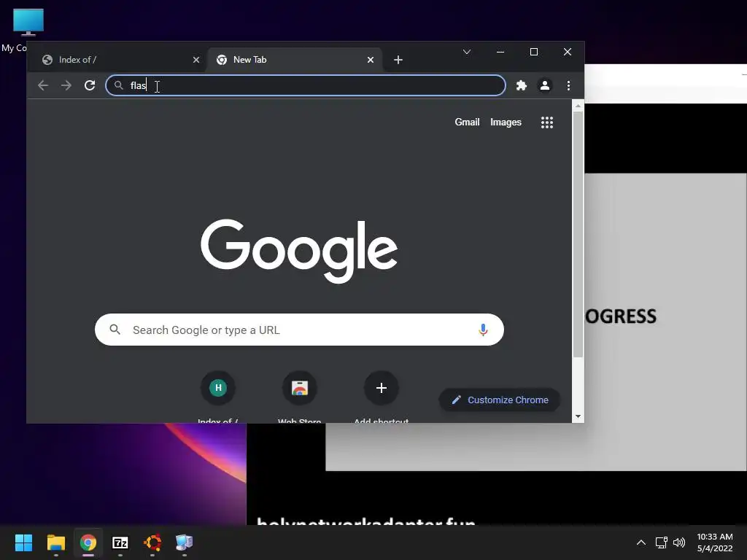This screenshot has width=747, height=560.
Task: Click in the address bar containing flas
Action: (306, 85)
